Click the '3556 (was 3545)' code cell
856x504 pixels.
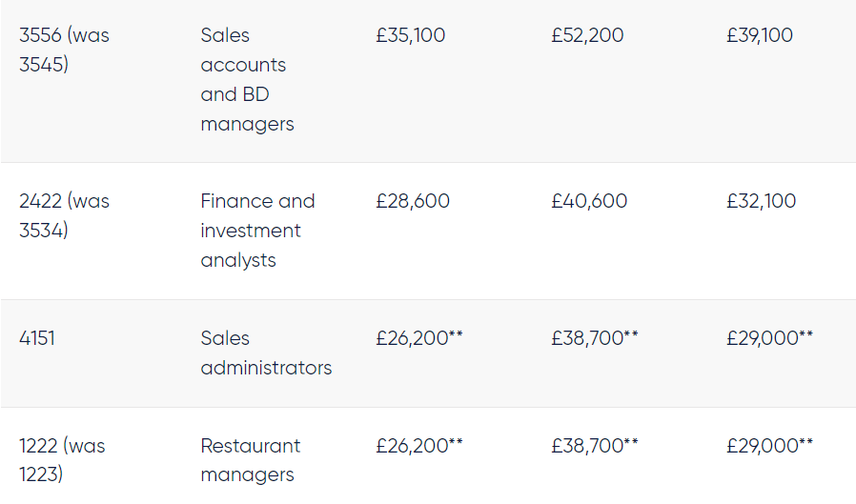tap(64, 50)
